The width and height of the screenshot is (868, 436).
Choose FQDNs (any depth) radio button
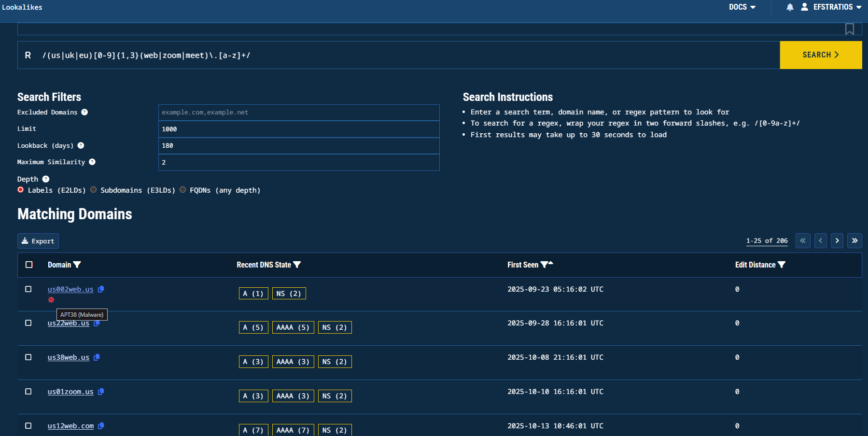click(x=183, y=190)
